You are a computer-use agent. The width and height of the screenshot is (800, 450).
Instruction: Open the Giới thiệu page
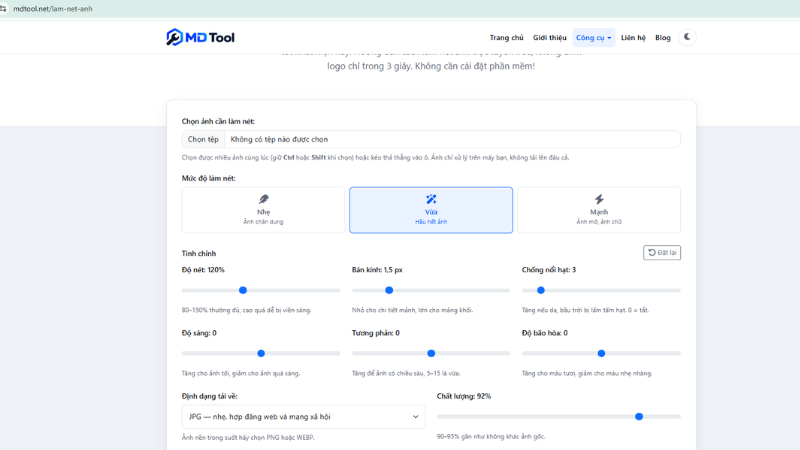pyautogui.click(x=549, y=38)
